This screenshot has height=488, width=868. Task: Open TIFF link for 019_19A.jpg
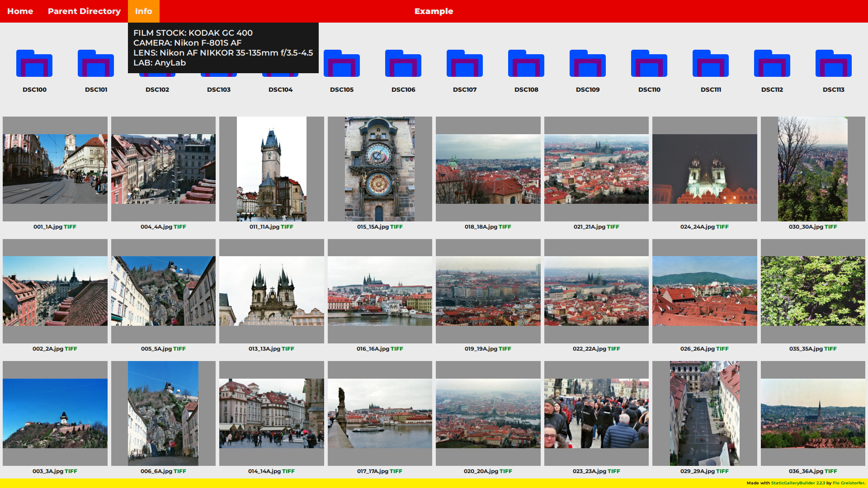coord(505,349)
